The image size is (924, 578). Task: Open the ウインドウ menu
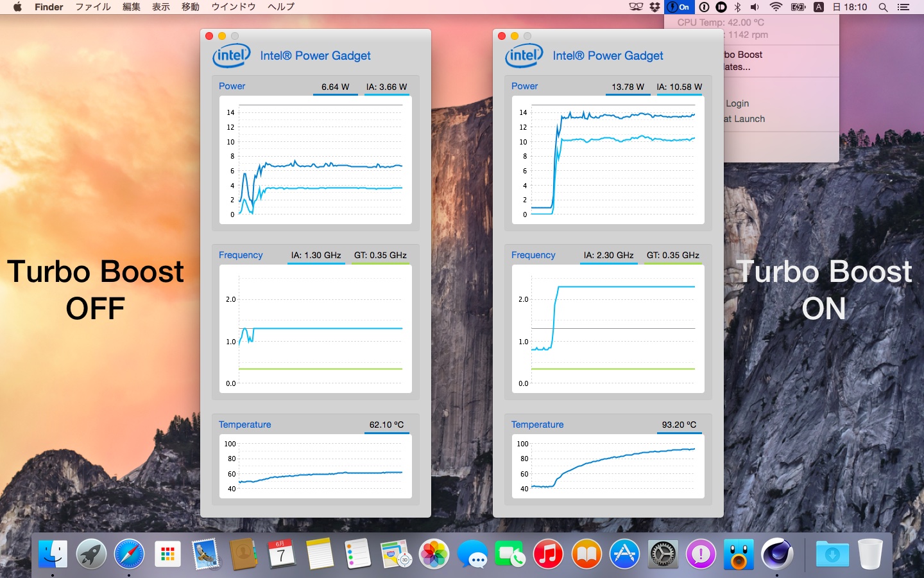234,7
